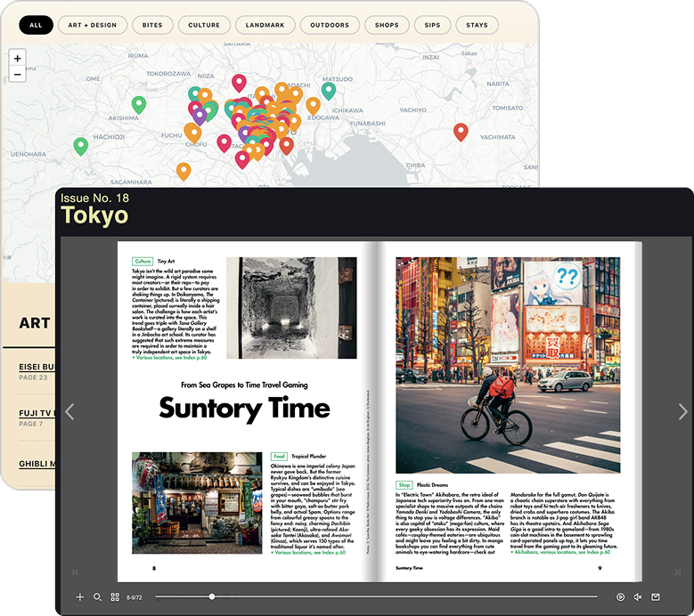Select the orange pin near Ichikawa
This screenshot has width=694, height=616.
pos(313,106)
